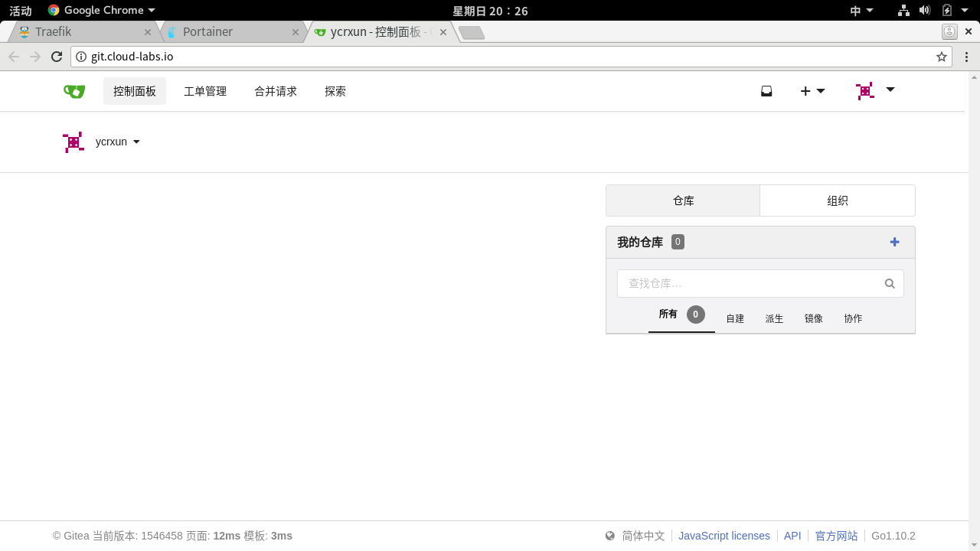The height and width of the screenshot is (551, 980).
Task: Bookmark this page with star icon
Action: click(942, 57)
